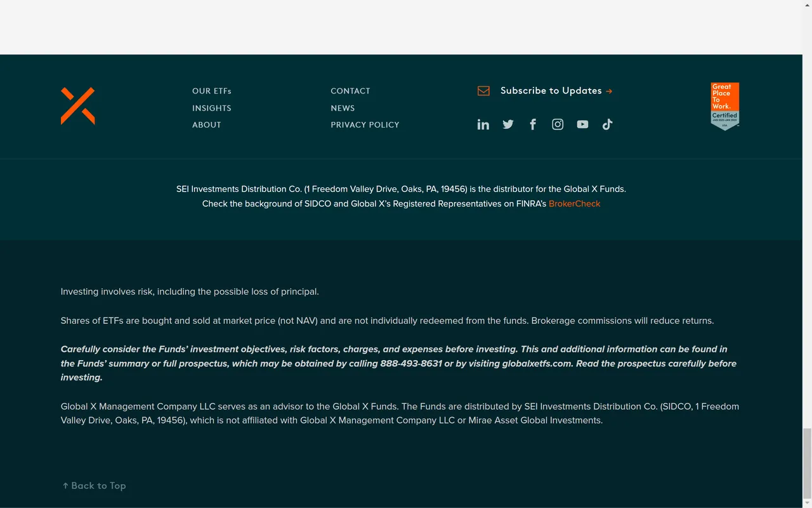812x508 pixels.
Task: Follow the BrokerCheck hyperlink
Action: (x=574, y=203)
